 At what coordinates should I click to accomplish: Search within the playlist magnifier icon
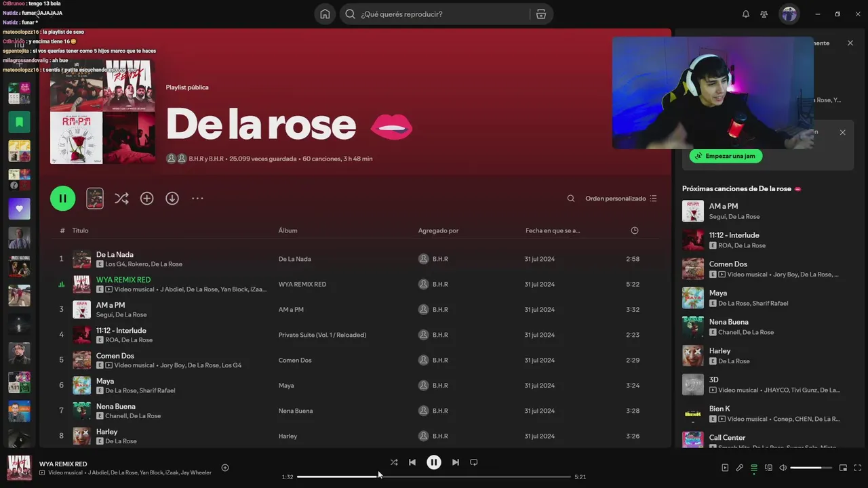(571, 199)
